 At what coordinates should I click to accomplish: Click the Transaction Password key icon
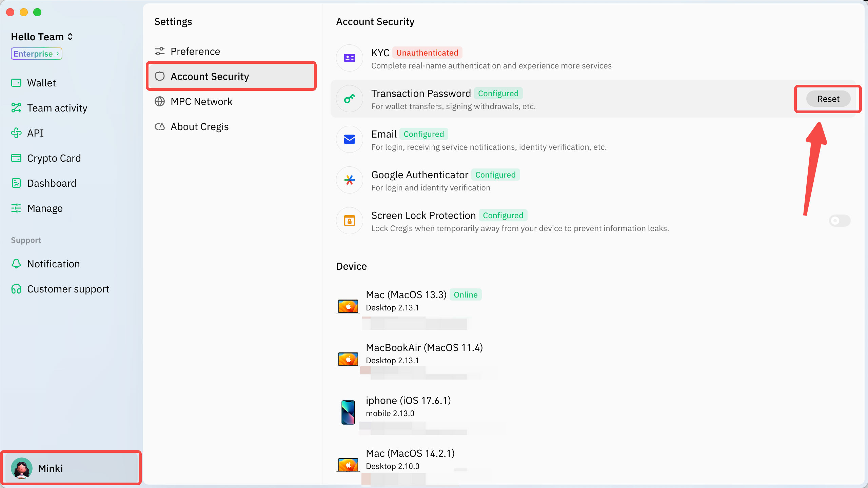point(349,99)
